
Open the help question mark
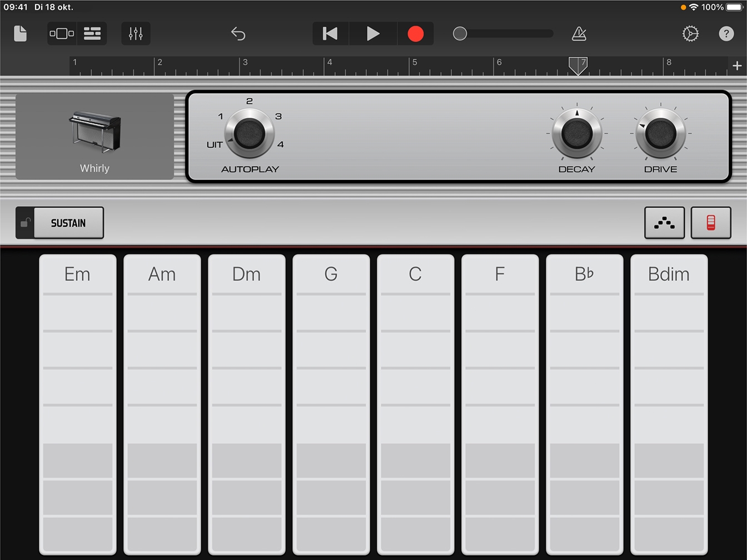pyautogui.click(x=726, y=34)
